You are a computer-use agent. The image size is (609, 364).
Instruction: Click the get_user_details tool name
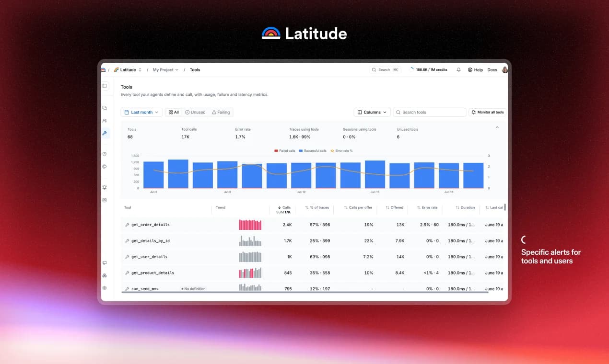point(149,257)
